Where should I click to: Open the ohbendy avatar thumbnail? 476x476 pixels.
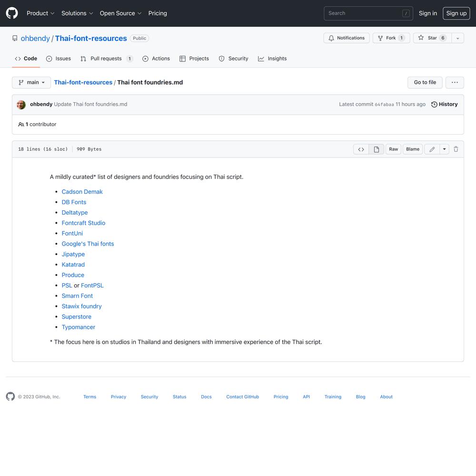click(21, 105)
